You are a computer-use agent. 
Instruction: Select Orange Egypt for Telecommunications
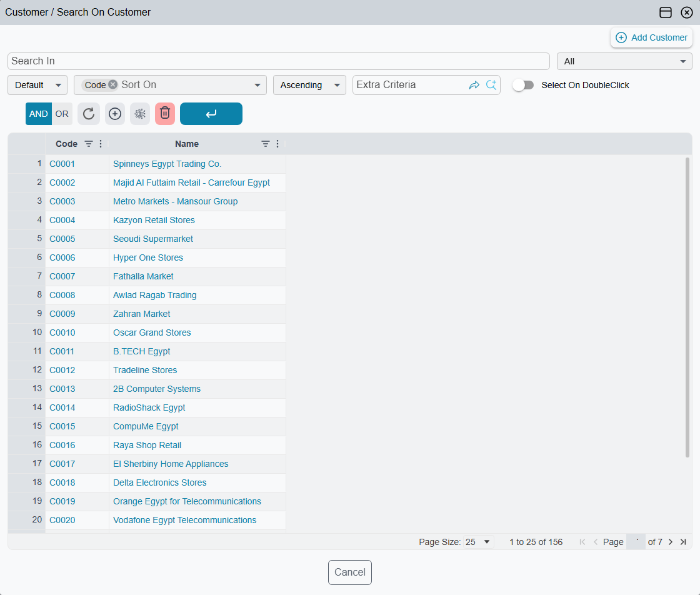(187, 501)
